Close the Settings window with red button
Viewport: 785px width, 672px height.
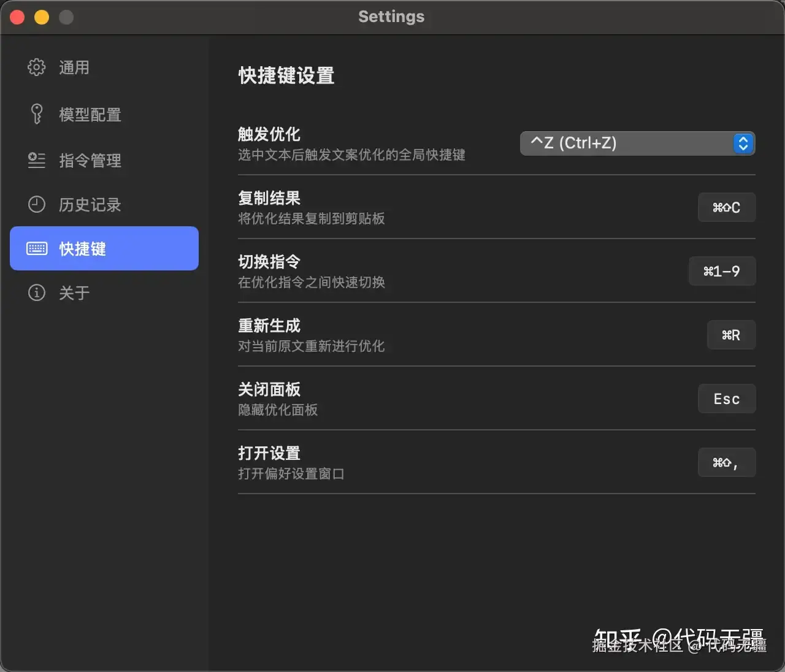(x=17, y=17)
